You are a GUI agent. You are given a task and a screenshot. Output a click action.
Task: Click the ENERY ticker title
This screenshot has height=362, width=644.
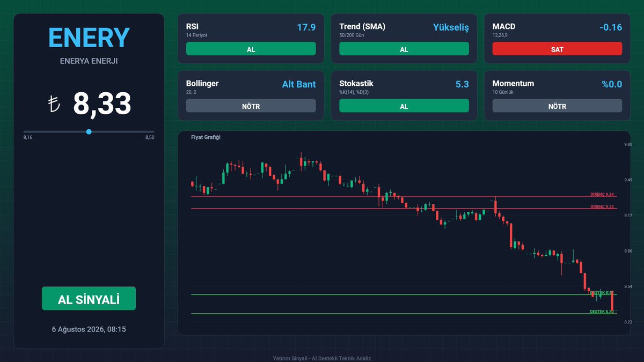point(89,38)
